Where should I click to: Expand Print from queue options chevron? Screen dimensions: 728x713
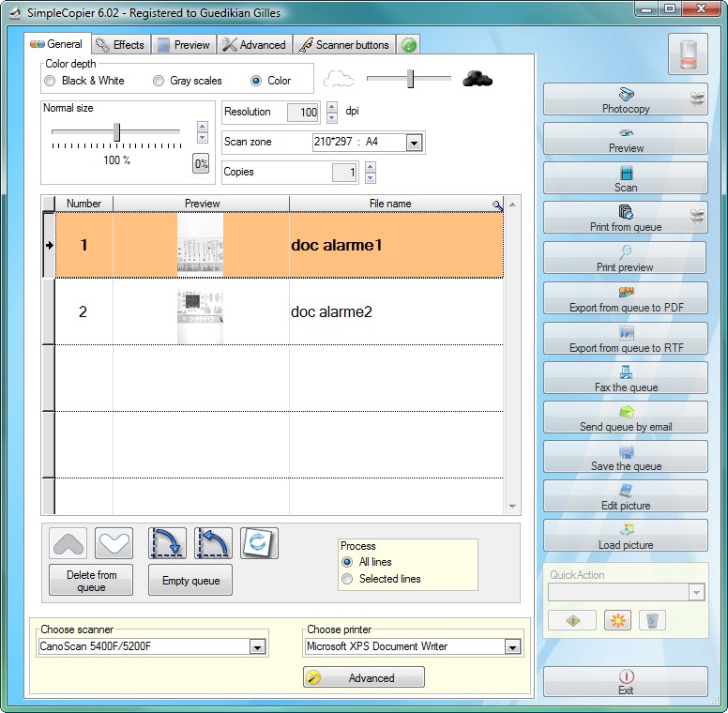(697, 217)
